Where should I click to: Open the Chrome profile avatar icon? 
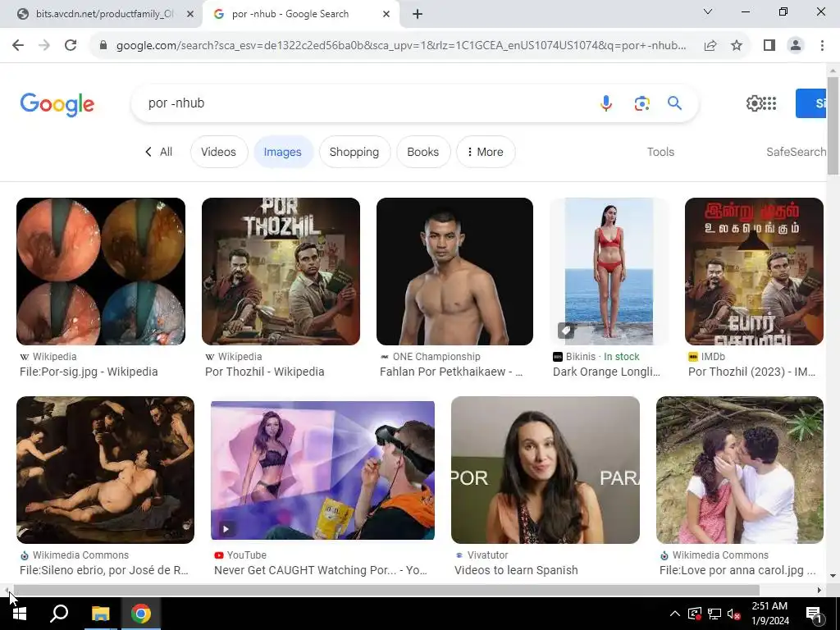coord(796,46)
